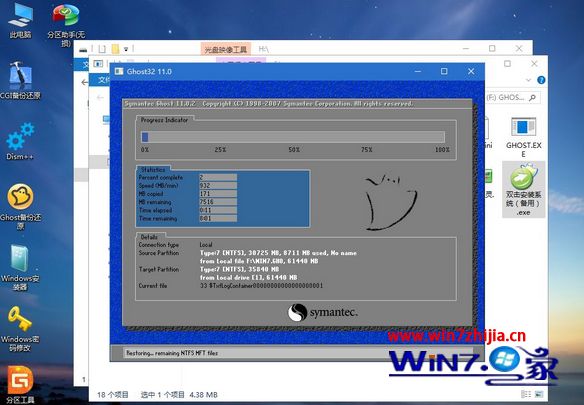This screenshot has width=584, height=405.
Task: Launch Windows密码修改 key icon
Action: [x=20, y=328]
